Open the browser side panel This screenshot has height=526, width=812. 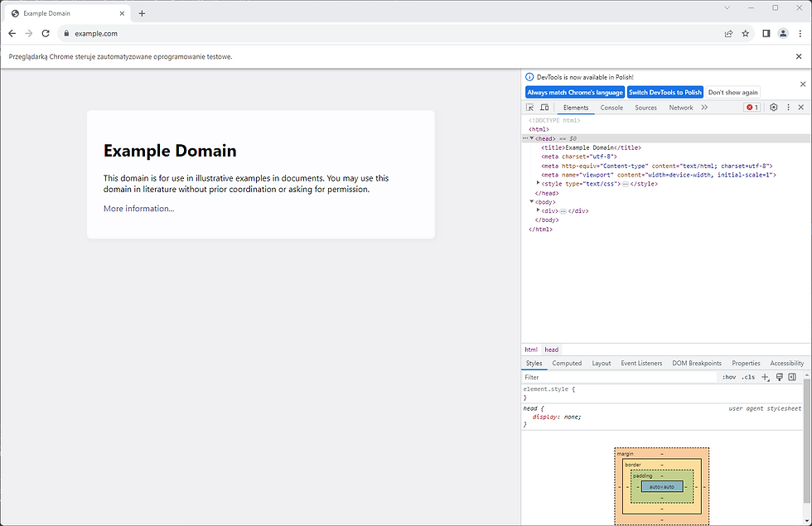766,33
